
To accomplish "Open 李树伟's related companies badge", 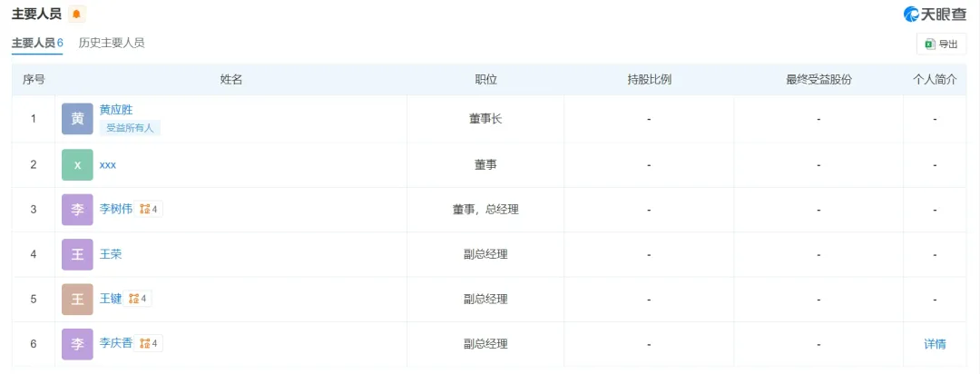I will (x=150, y=210).
